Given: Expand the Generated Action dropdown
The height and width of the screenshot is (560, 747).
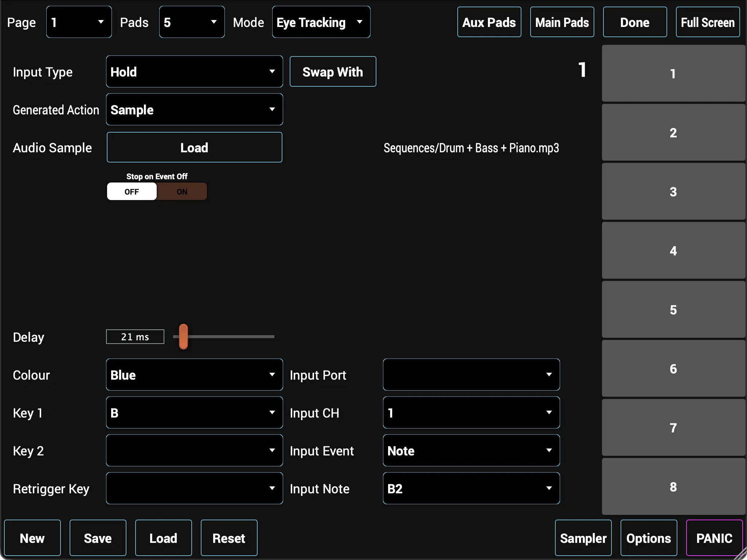Looking at the screenshot, I should pos(194,110).
